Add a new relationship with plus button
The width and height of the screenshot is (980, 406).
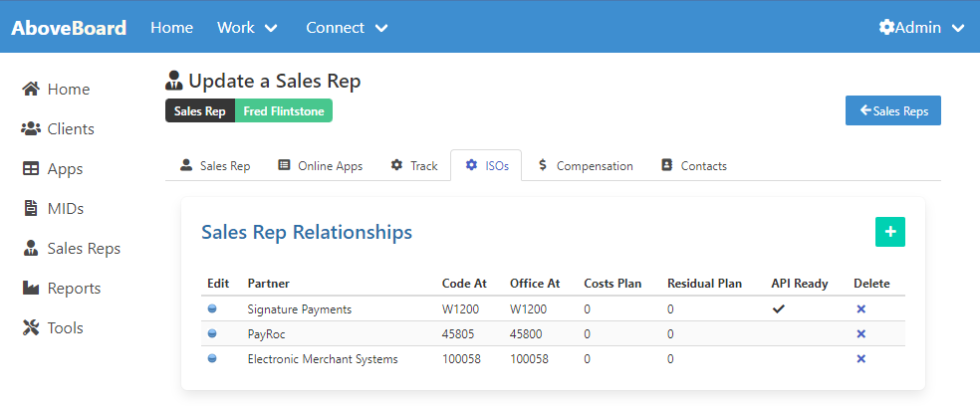pyautogui.click(x=889, y=232)
